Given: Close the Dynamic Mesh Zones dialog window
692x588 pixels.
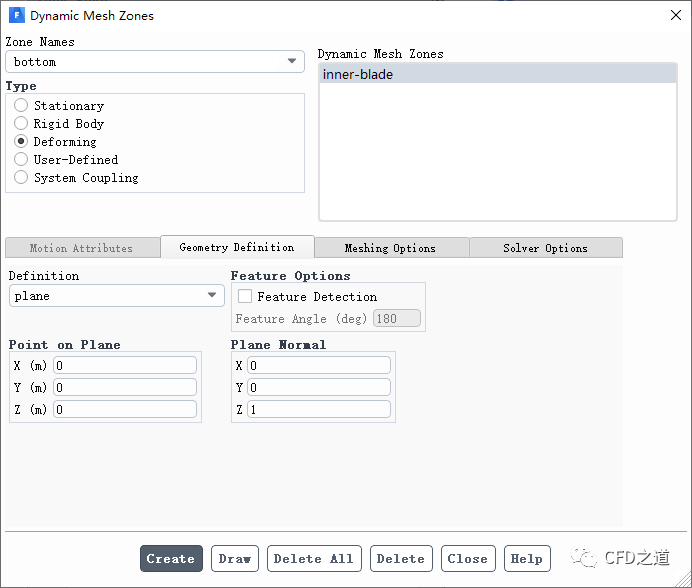Looking at the screenshot, I should (x=671, y=16).
